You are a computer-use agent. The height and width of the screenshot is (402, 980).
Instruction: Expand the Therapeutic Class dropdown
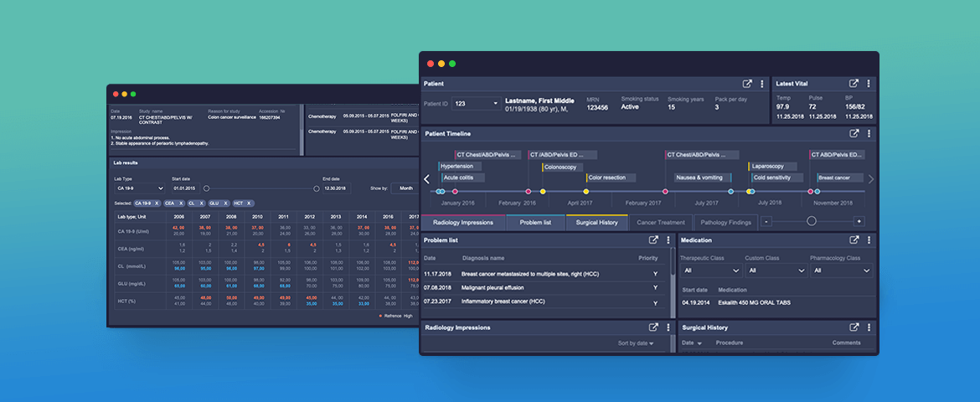tap(710, 271)
